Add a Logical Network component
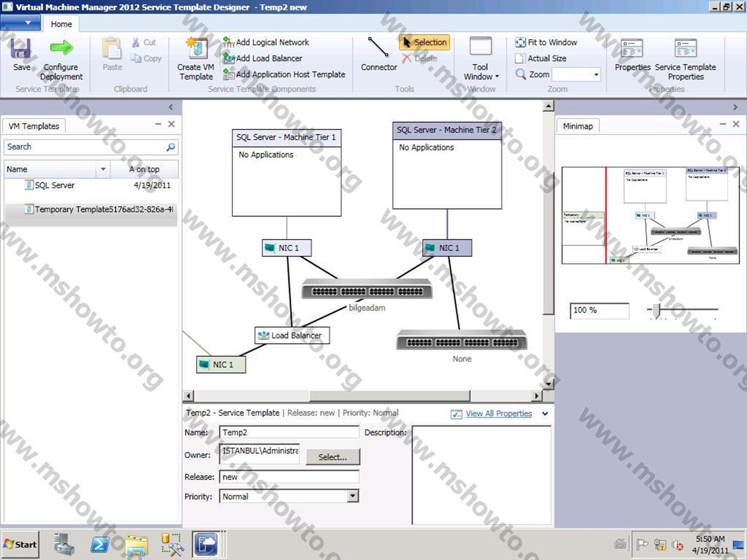The image size is (747, 560). tap(266, 42)
